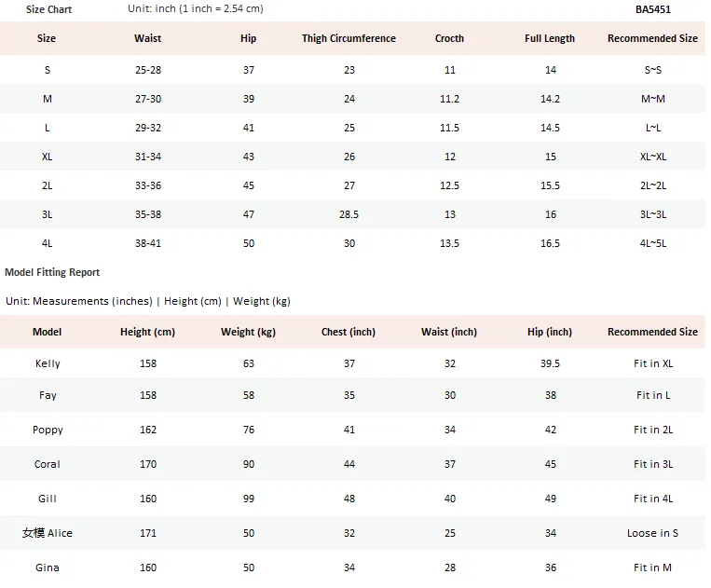This screenshot has height=588, width=711.
Task: Click the Crocth column header
Action: 449,38
